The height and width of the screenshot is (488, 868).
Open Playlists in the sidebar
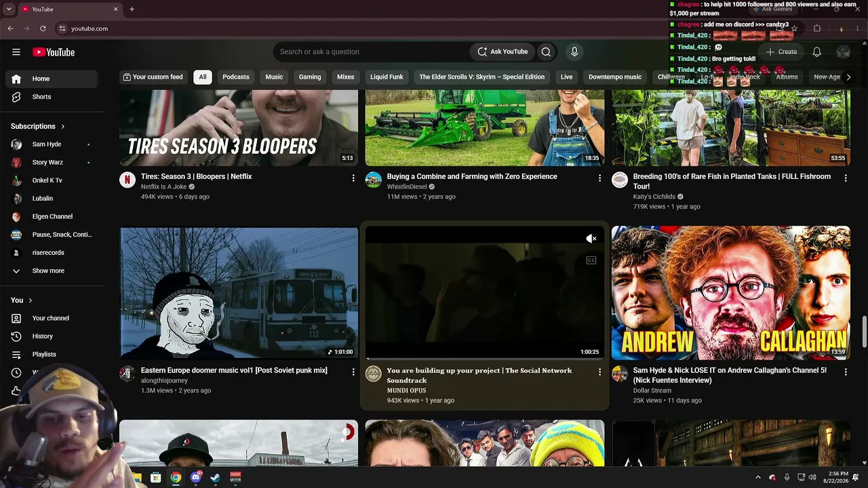(52, 354)
